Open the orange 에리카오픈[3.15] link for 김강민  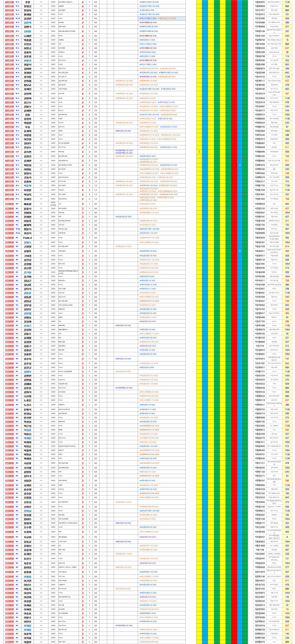click(167, 18)
